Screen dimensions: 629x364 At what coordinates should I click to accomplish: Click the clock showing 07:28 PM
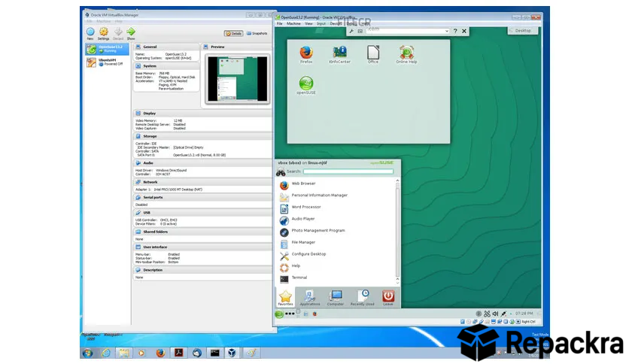point(524,314)
